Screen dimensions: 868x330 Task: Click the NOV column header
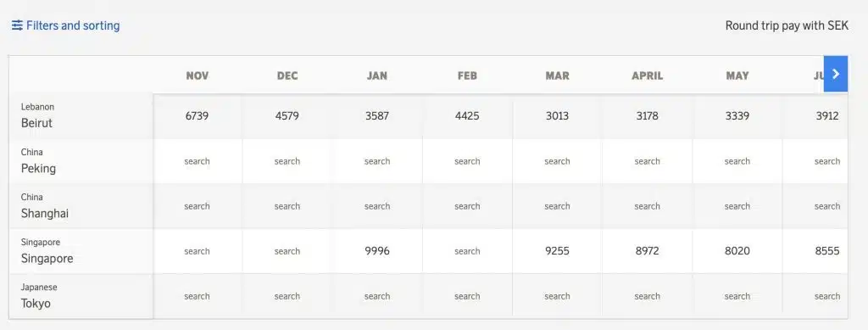197,76
